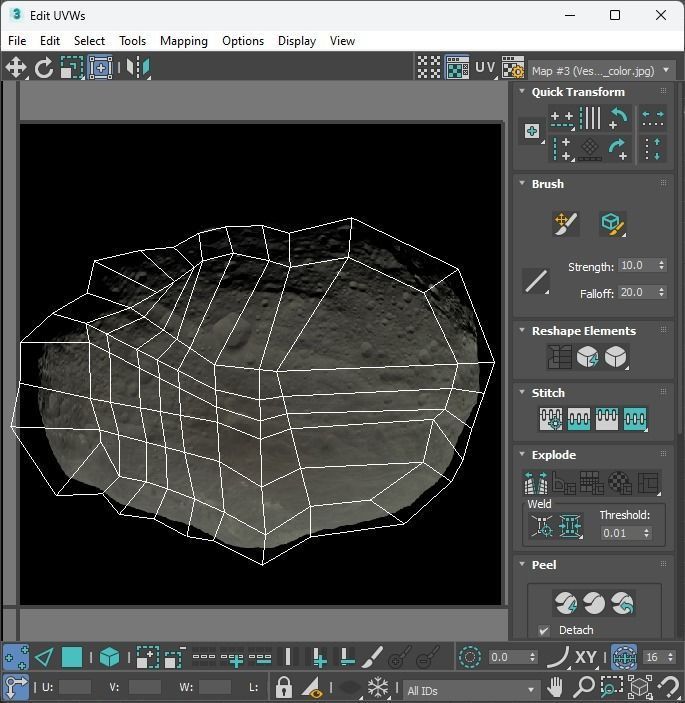Click Target Weld icon
Screen dimensions: 685x703
[542, 525]
